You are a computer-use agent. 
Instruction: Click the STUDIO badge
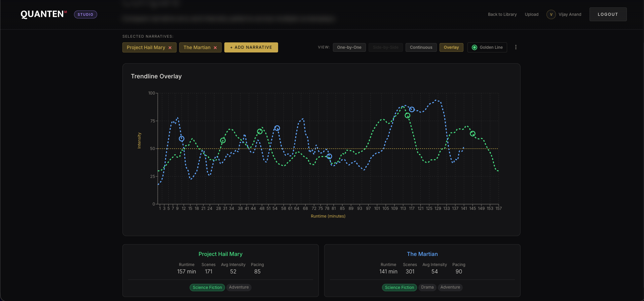click(x=85, y=14)
